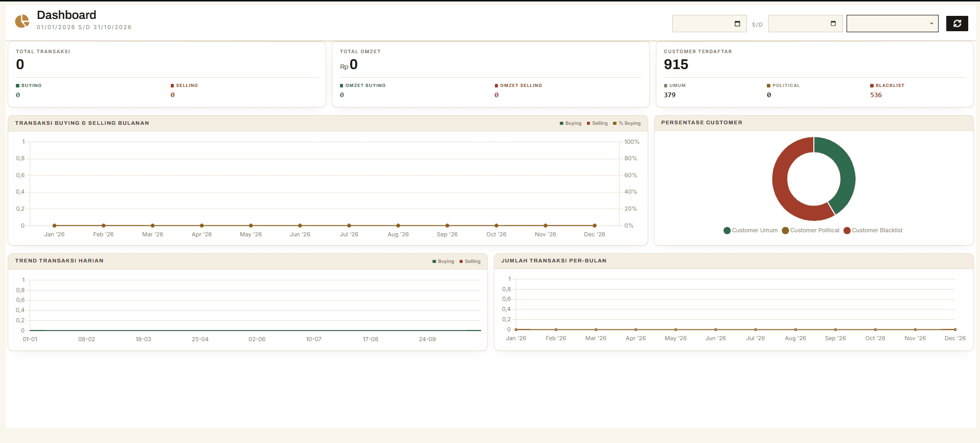Click the Blacklist count 536
Image resolution: width=980 pixels, height=443 pixels.
(x=876, y=95)
